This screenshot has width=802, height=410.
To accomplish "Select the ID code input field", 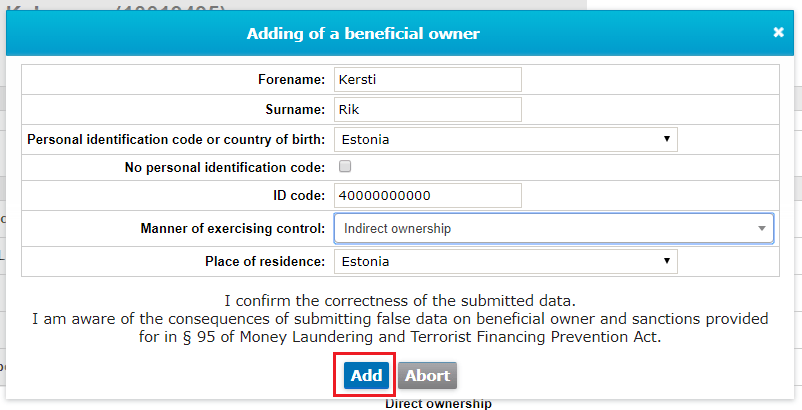I will pos(428,196).
